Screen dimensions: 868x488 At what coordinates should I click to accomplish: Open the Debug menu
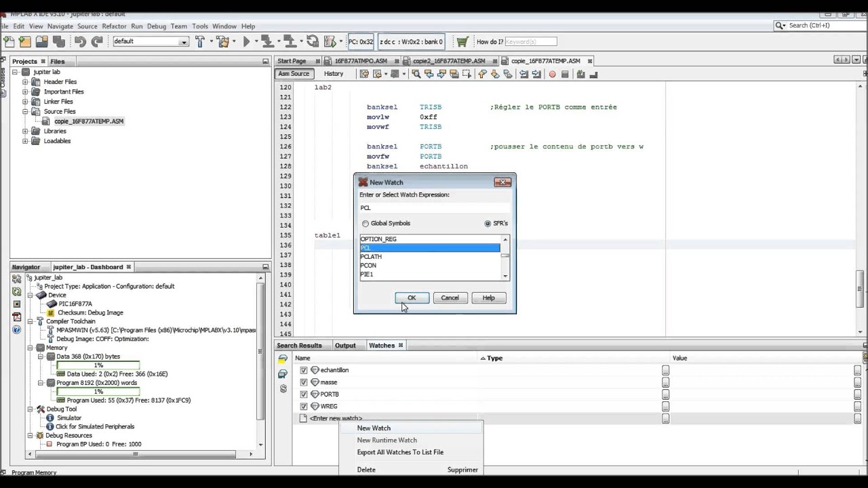click(x=157, y=26)
